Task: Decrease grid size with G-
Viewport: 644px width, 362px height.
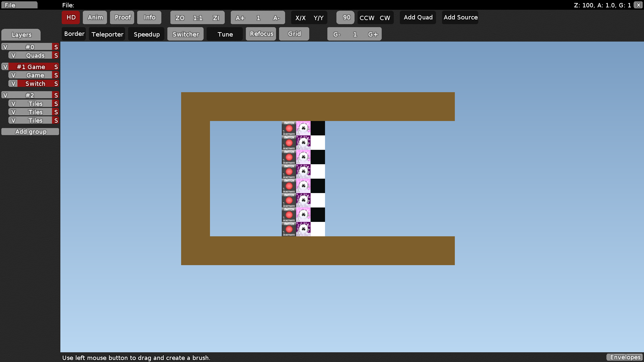Action: coord(337,34)
